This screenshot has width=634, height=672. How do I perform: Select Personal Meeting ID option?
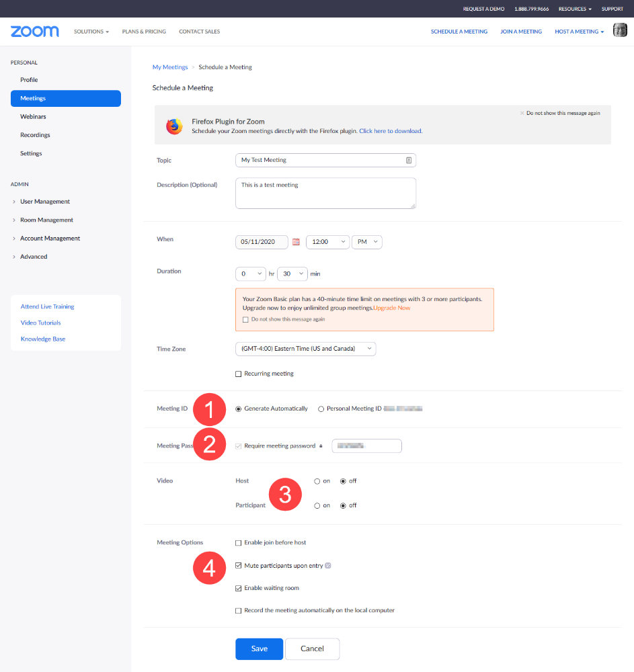tap(321, 409)
